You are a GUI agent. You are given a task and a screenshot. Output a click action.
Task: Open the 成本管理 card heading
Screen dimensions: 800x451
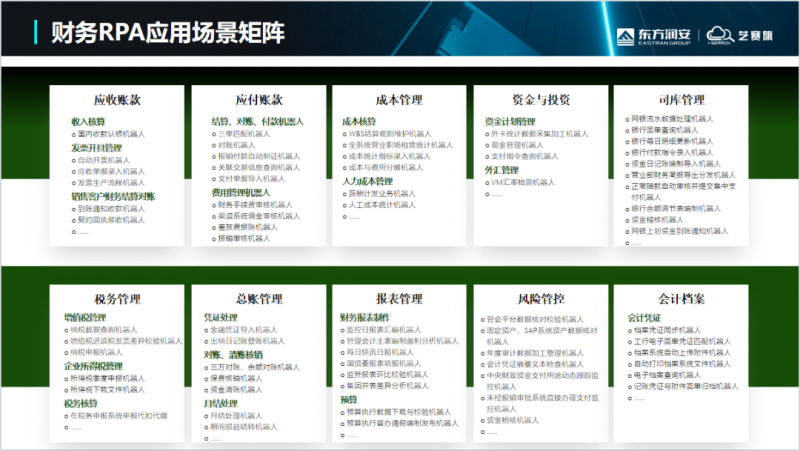(x=397, y=100)
